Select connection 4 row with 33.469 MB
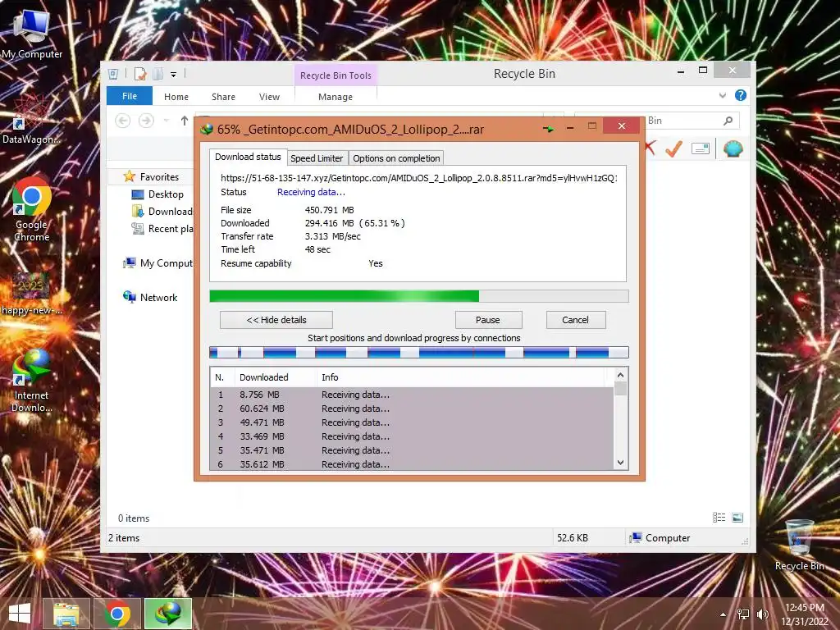The height and width of the screenshot is (630, 840). click(412, 436)
